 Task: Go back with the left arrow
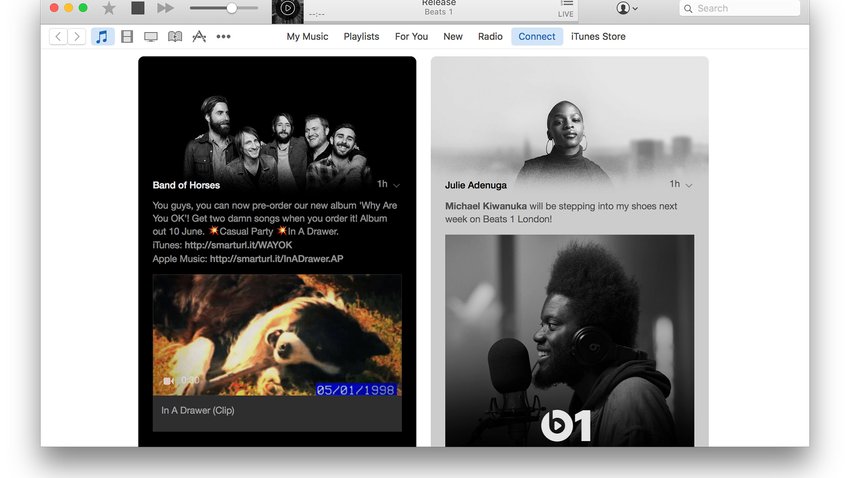pyautogui.click(x=58, y=36)
